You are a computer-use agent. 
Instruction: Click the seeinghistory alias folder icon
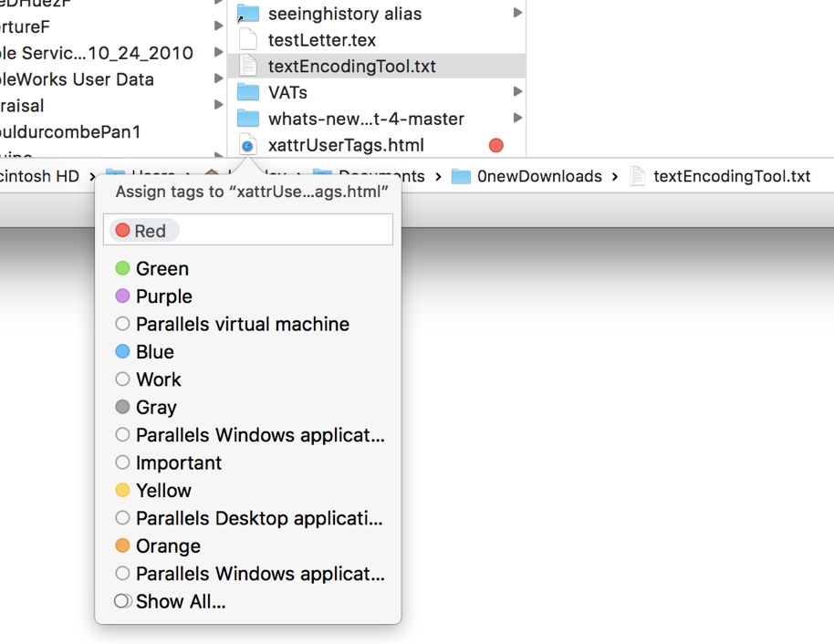247,14
